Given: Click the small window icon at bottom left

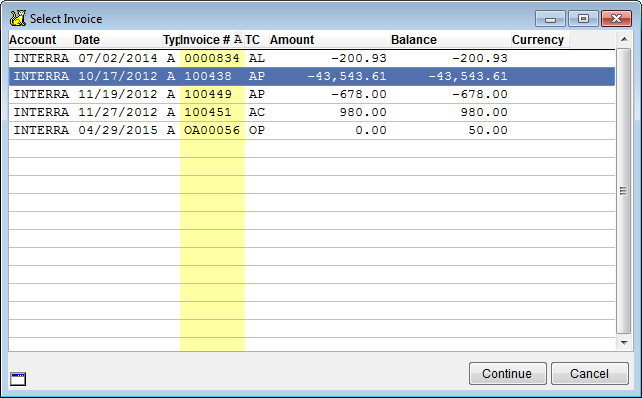Looking at the screenshot, I should tap(18, 379).
